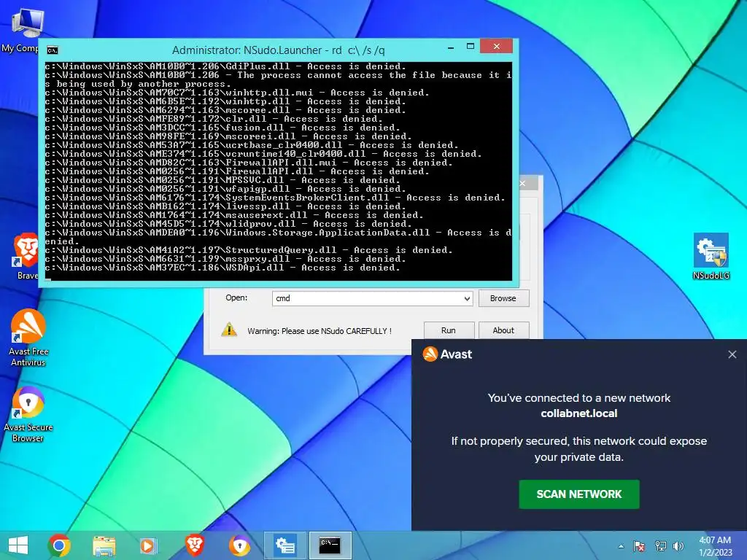Open the NSudoLG desktop icon
Screen dimensions: 747x560
point(711,256)
